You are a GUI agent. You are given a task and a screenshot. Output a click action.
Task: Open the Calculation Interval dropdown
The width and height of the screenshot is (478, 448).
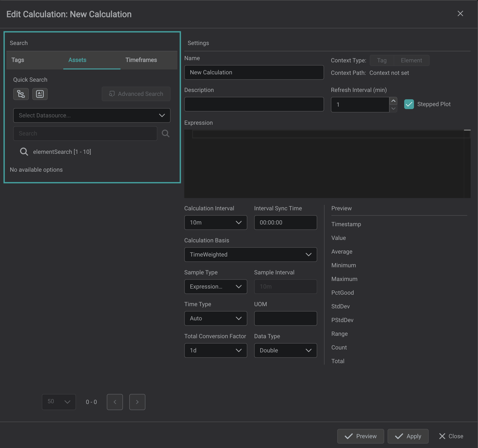point(216,223)
